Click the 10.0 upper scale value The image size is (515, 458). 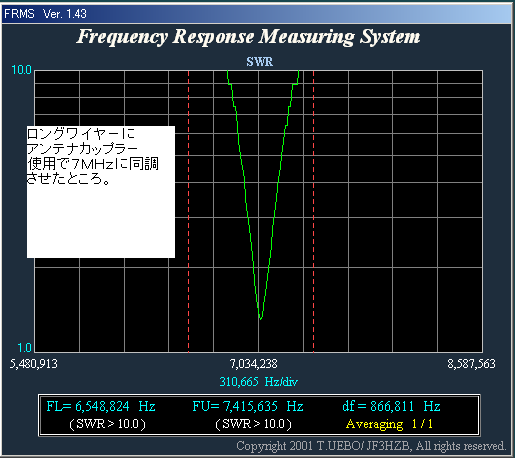[22, 70]
